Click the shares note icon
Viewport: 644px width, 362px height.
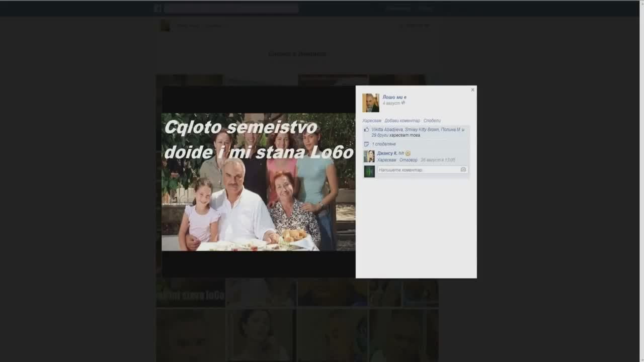(366, 144)
